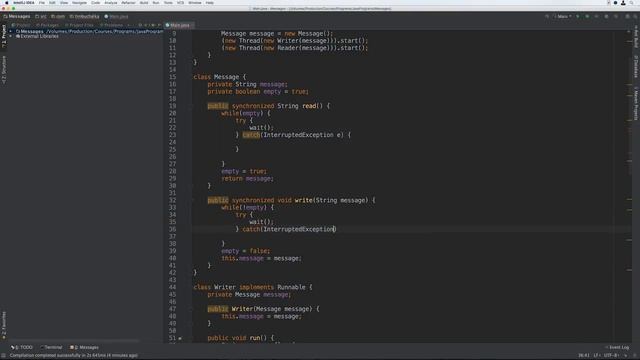
Task: Click line number 19 in the gutter
Action: [x=172, y=106]
